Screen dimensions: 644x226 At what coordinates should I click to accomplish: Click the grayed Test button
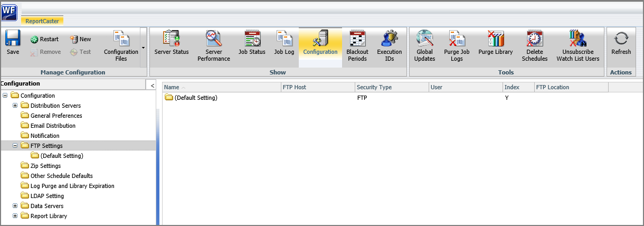[80, 52]
